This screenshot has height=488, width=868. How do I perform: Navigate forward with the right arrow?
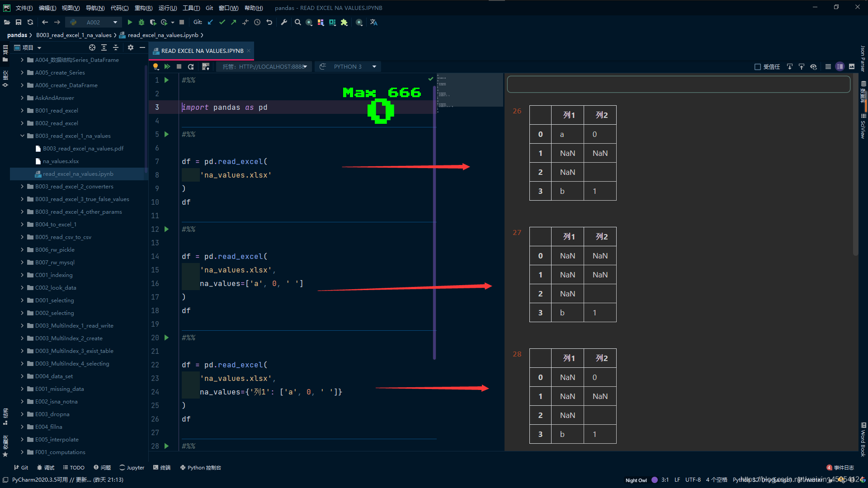point(57,22)
